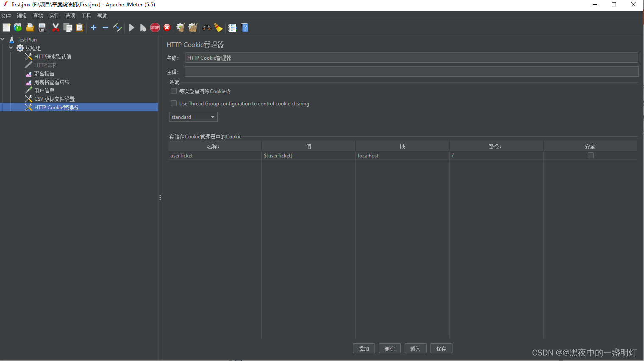Click the 值 column header
Viewport: 644px width, 361px height.
click(308, 146)
